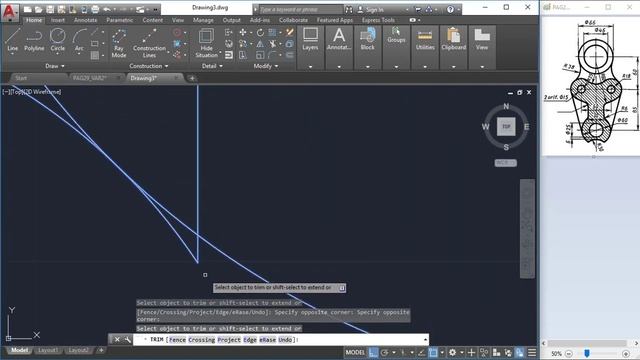The image size is (640, 360).
Task: Open the Manage ribbon tab
Action: point(203,20)
